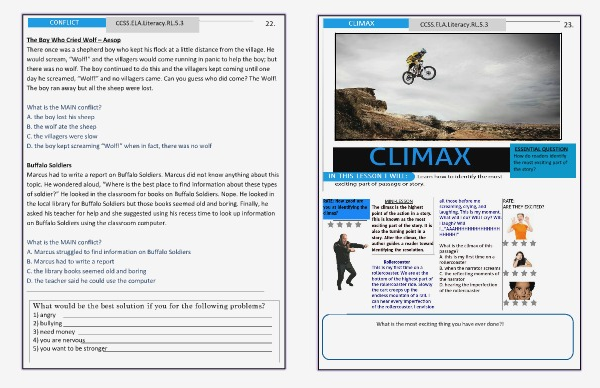Click the excited person in orange shirt
This screenshot has height=388, width=600.
coord(520,226)
